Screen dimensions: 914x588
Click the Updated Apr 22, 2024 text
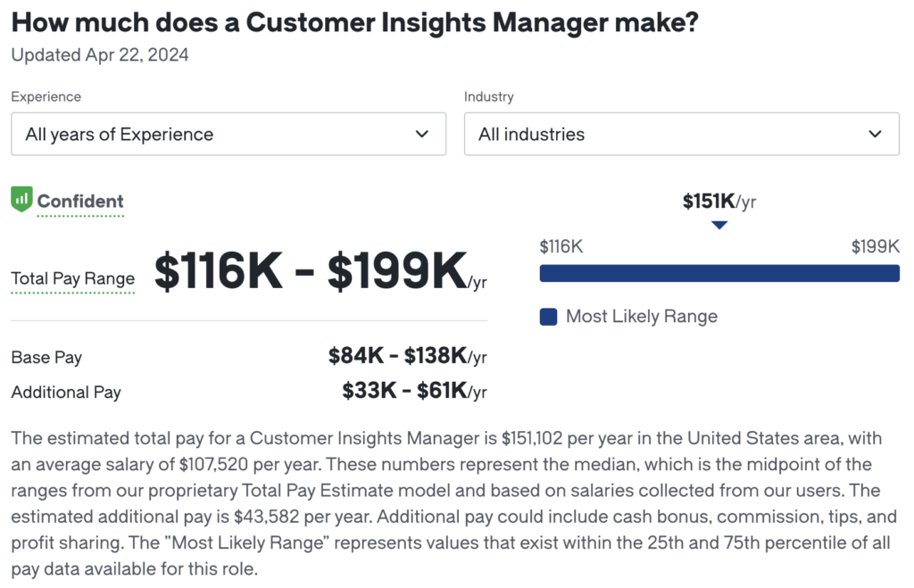(99, 54)
